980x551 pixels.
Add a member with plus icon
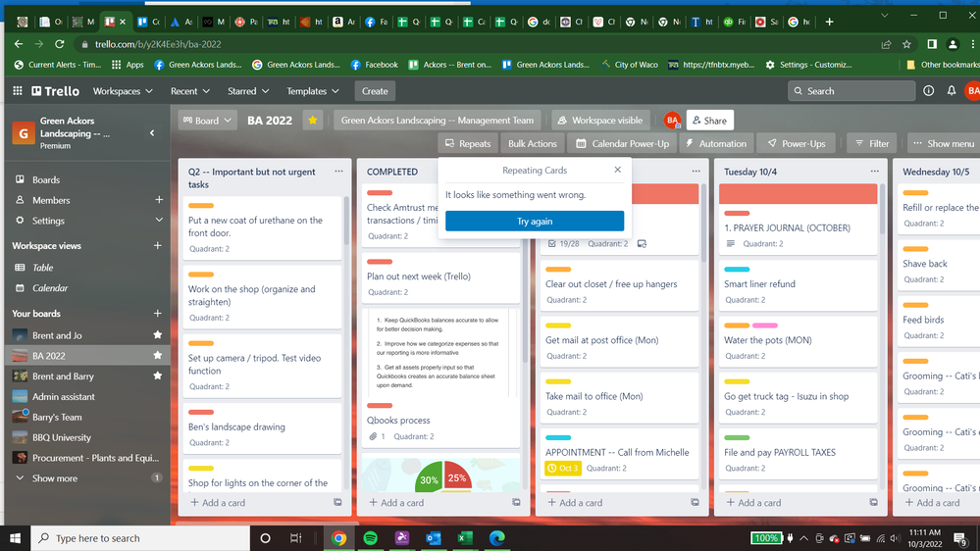tap(159, 200)
